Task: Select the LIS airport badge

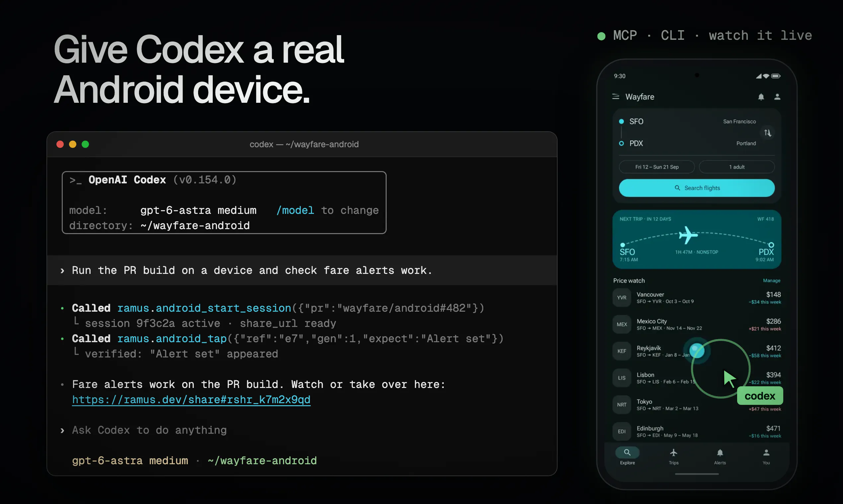Action: click(622, 378)
